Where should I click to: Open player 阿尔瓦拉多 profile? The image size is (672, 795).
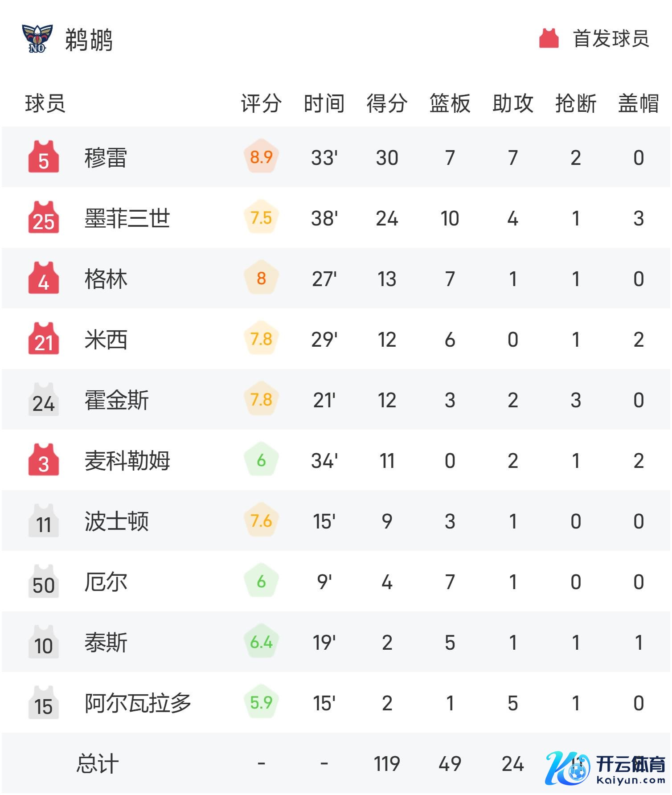[138, 704]
